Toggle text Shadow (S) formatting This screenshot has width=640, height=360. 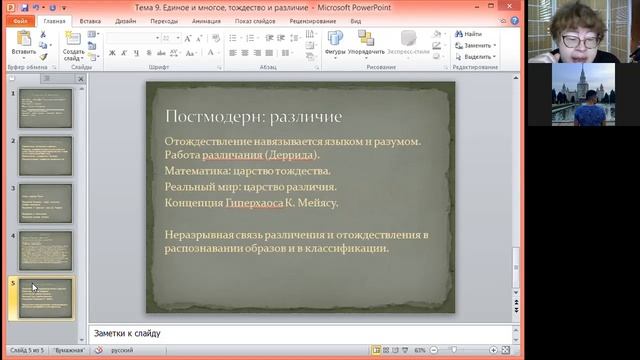pyautogui.click(x=149, y=53)
